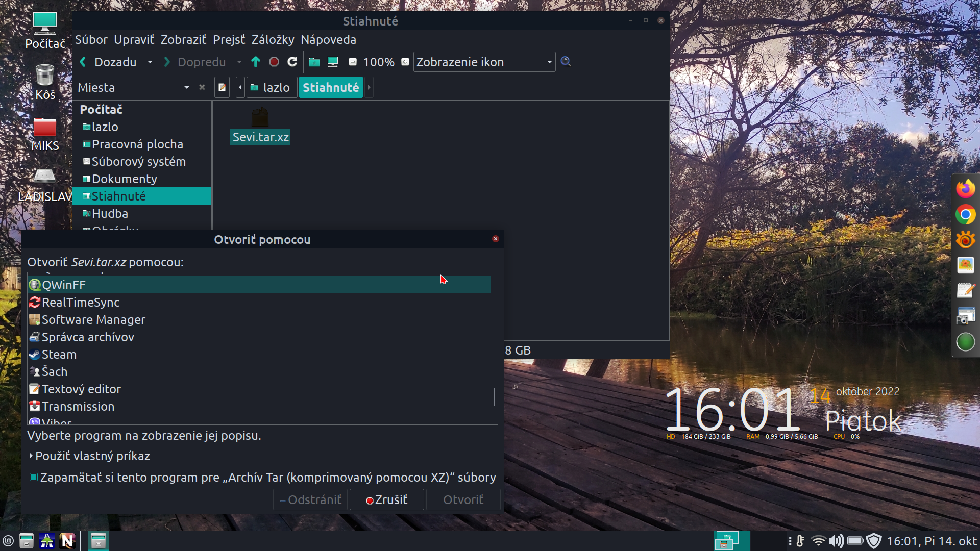Click the Zrušiť button

(386, 499)
